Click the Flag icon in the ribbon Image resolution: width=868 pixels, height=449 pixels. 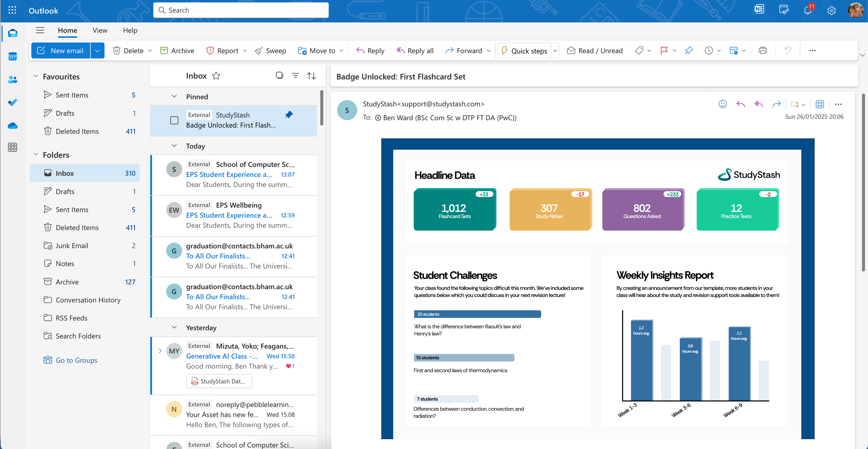tap(664, 51)
